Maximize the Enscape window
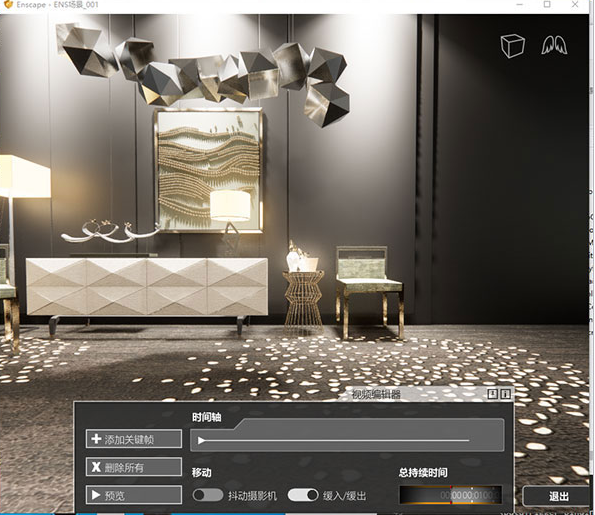 pos(547,4)
